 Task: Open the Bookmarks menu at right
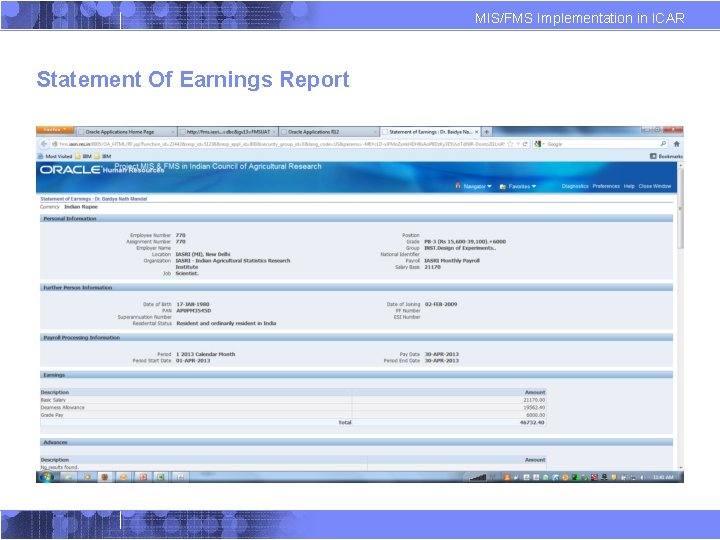click(x=666, y=156)
